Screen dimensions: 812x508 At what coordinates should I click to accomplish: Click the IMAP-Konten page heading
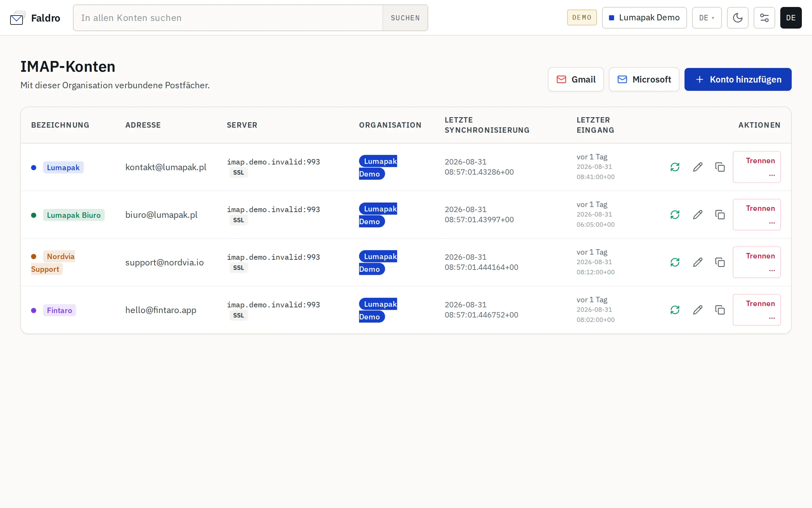coord(68,67)
